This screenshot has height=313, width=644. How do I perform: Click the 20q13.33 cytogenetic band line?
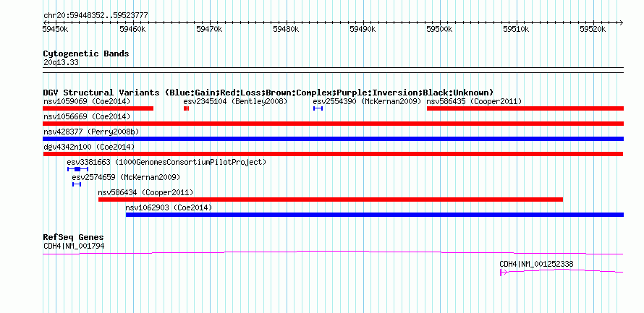tap(333, 70)
